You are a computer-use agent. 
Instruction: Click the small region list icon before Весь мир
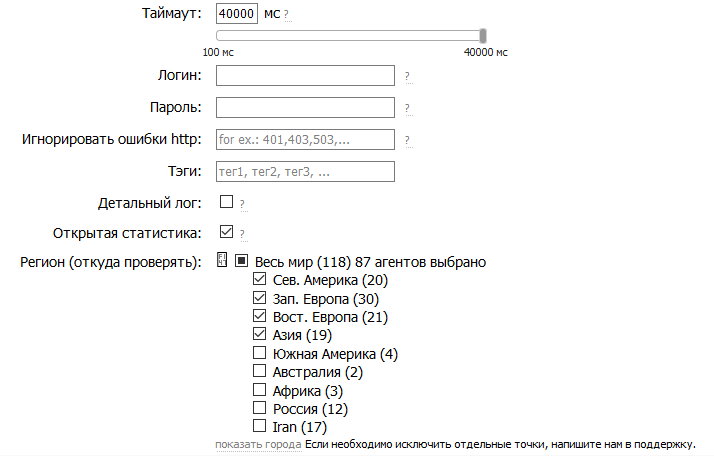tap(222, 260)
